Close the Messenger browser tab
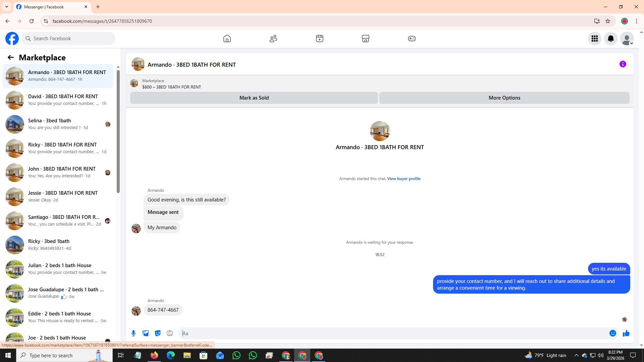Viewport: 644px width, 362px height. 86,7
